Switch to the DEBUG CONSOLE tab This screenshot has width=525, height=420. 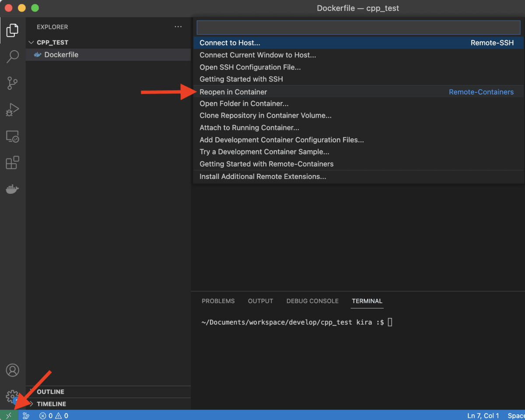pos(312,301)
